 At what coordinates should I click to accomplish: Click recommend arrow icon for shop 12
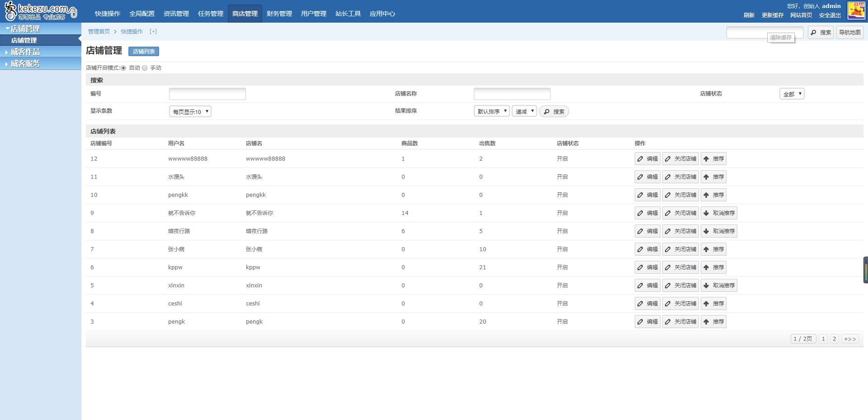point(706,159)
